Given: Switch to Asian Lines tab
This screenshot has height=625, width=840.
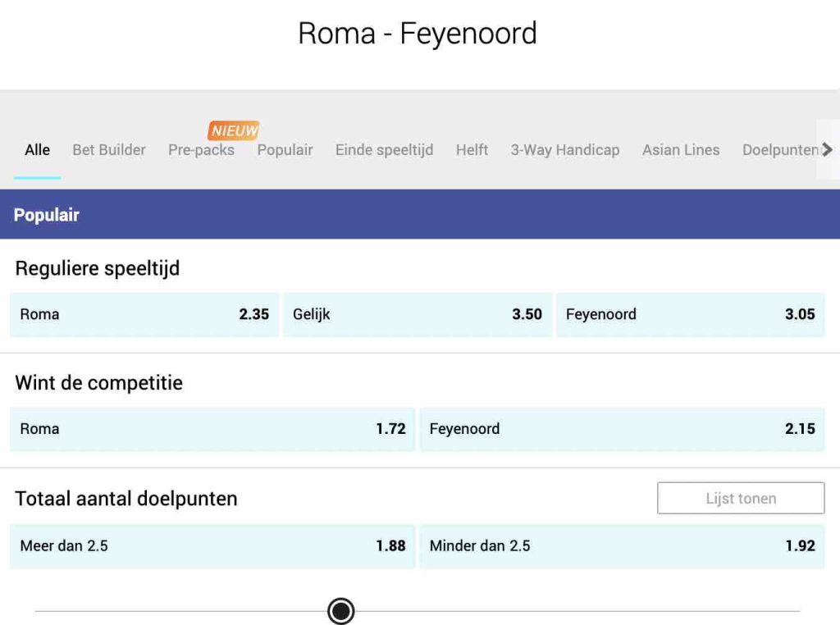Looking at the screenshot, I should tap(681, 150).
